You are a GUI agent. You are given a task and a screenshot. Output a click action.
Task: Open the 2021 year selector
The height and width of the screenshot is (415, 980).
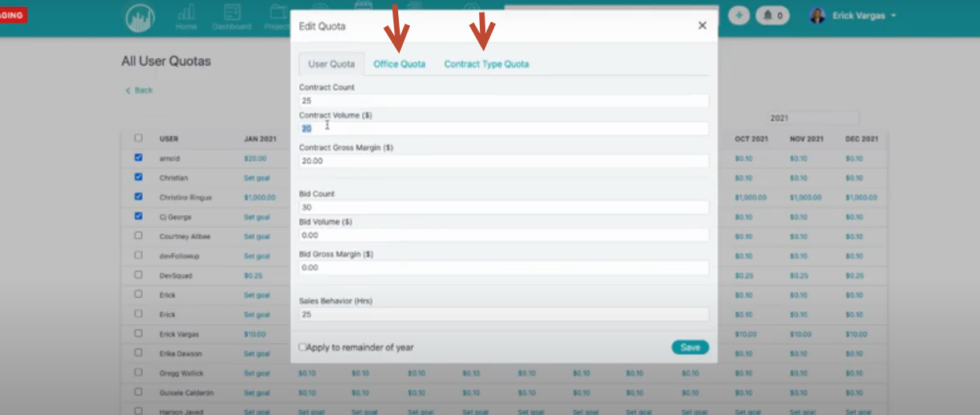coord(813,118)
